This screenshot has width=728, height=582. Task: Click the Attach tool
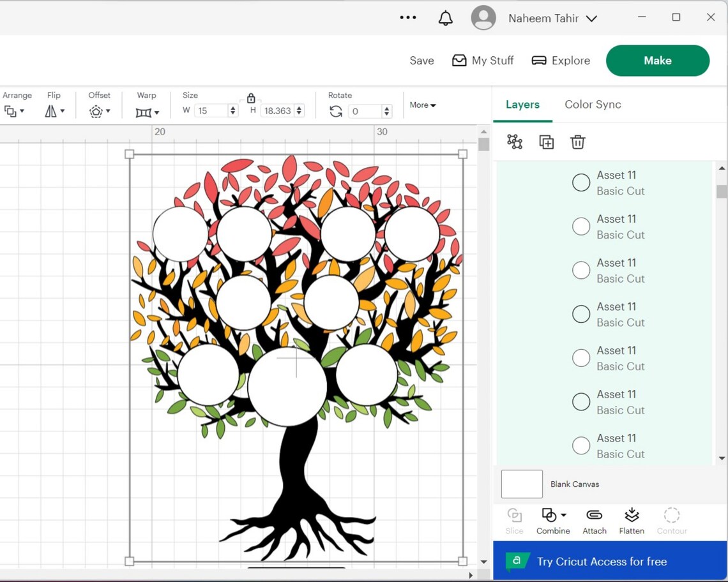[x=594, y=520]
